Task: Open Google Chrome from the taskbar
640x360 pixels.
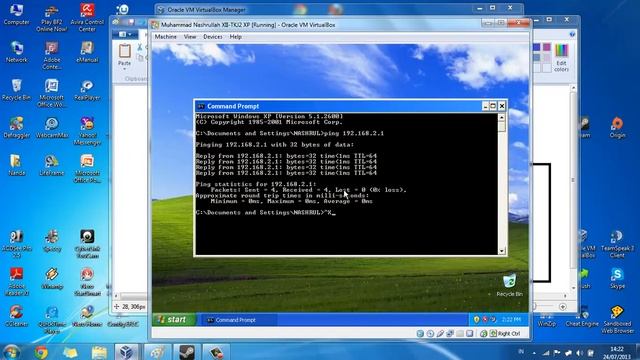Action: tap(41, 352)
